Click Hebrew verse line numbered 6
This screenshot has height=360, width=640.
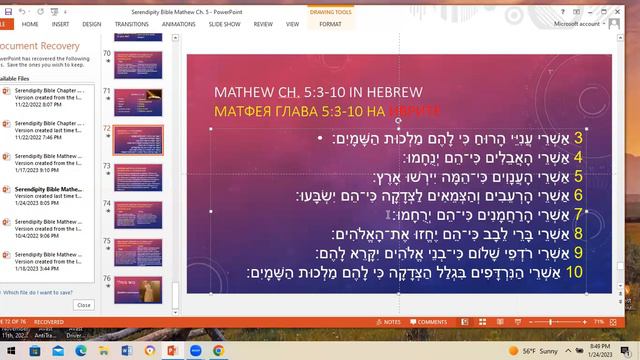point(439,196)
